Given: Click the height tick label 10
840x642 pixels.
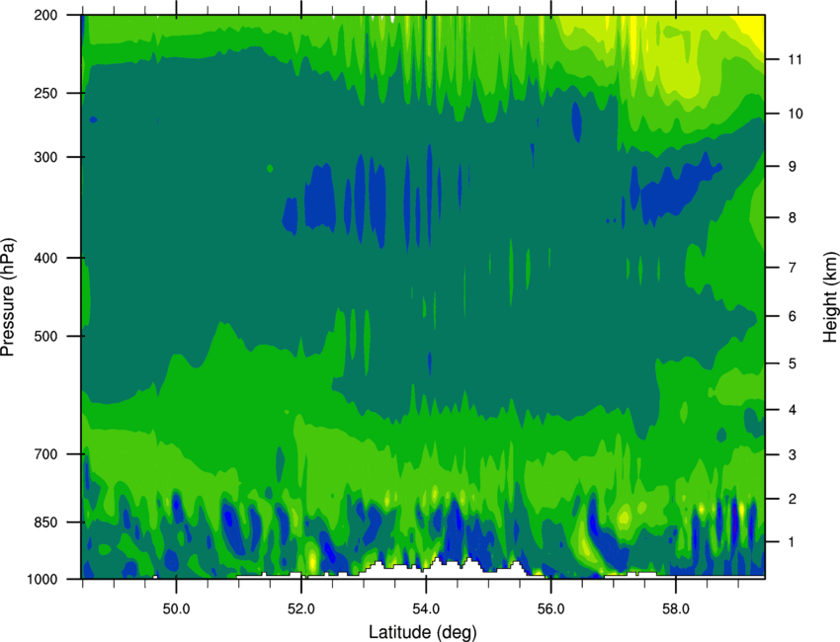Looking at the screenshot, I should click(x=795, y=114).
